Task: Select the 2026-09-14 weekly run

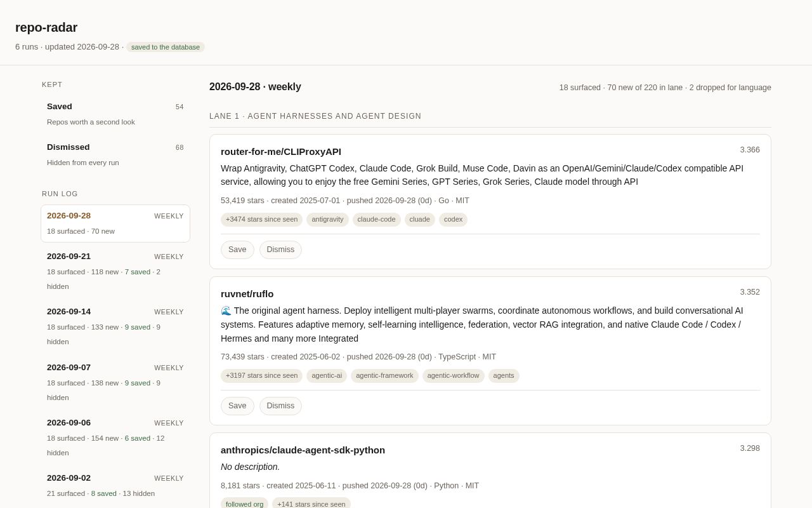Action: point(115,326)
